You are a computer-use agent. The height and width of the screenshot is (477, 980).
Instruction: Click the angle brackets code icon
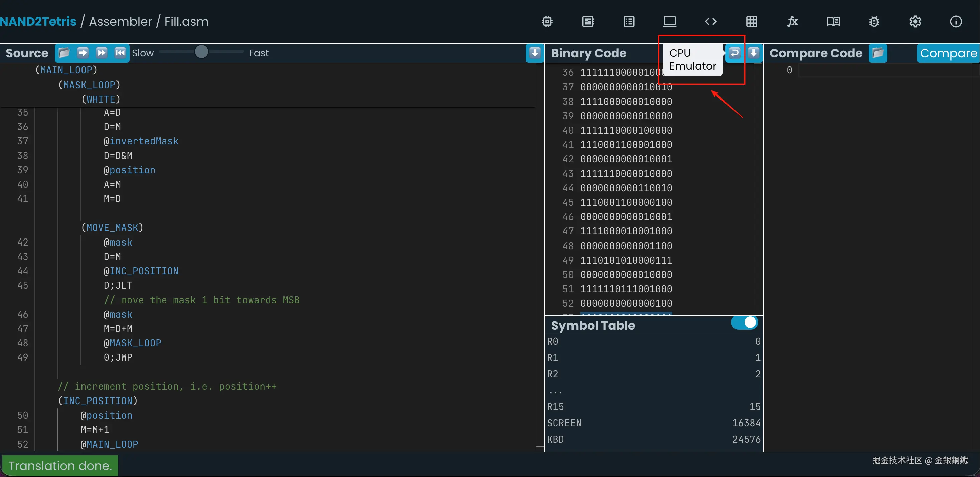click(710, 22)
